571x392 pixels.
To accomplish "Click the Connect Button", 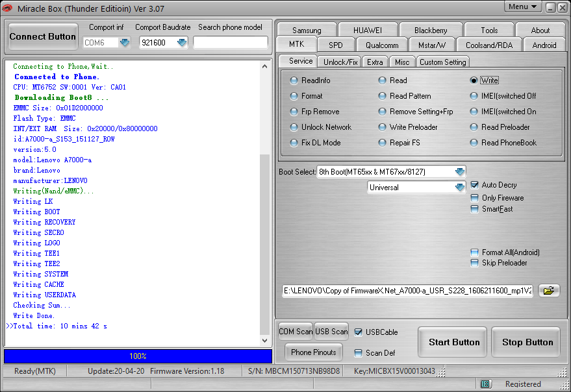I will 43,36.
